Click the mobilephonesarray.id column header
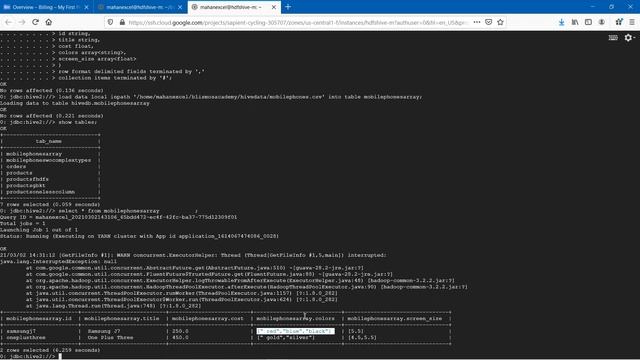The width and height of the screenshot is (640, 360). 39,318
